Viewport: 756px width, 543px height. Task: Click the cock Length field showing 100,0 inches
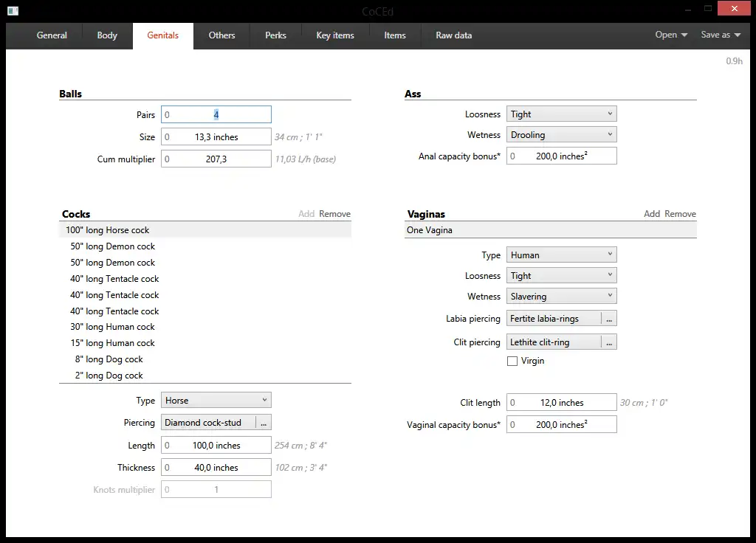point(216,445)
